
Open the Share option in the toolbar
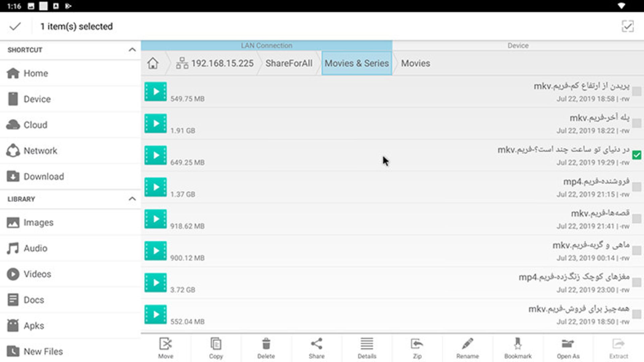point(316,347)
